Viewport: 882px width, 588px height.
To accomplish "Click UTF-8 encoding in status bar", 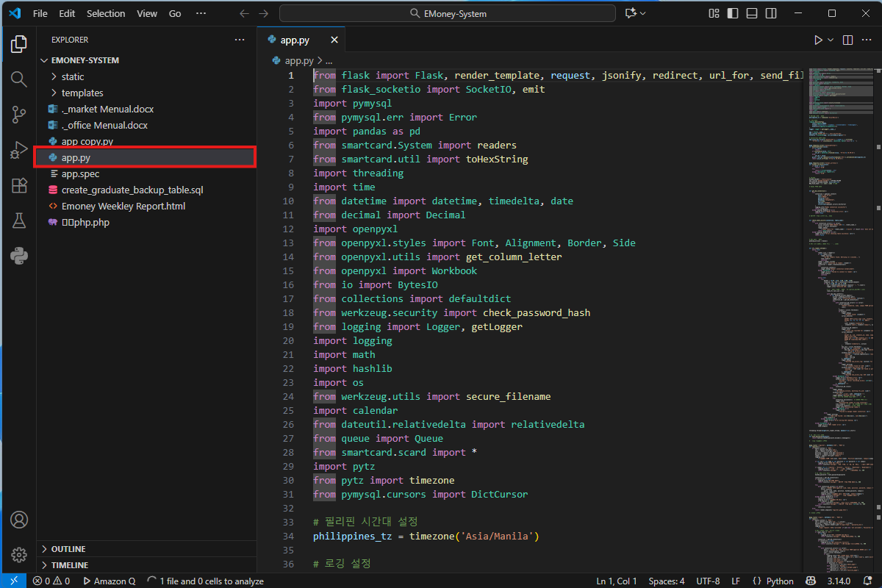I will click(708, 581).
